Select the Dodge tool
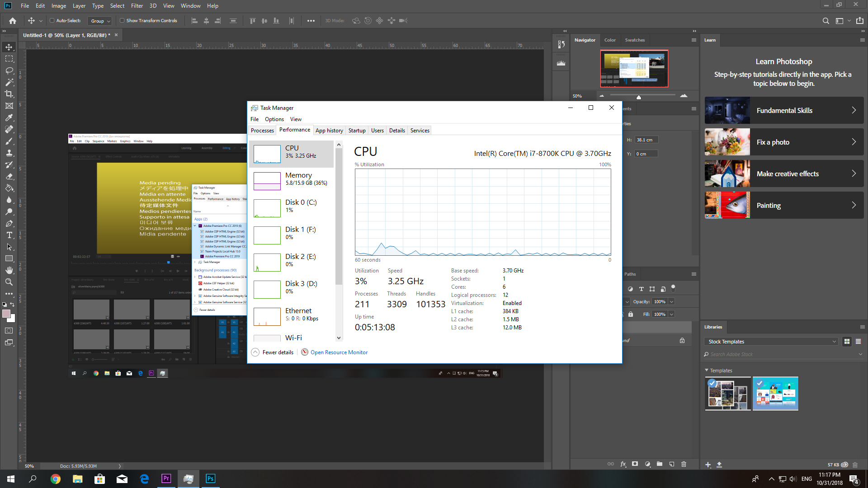The image size is (868, 488). pyautogui.click(x=9, y=211)
